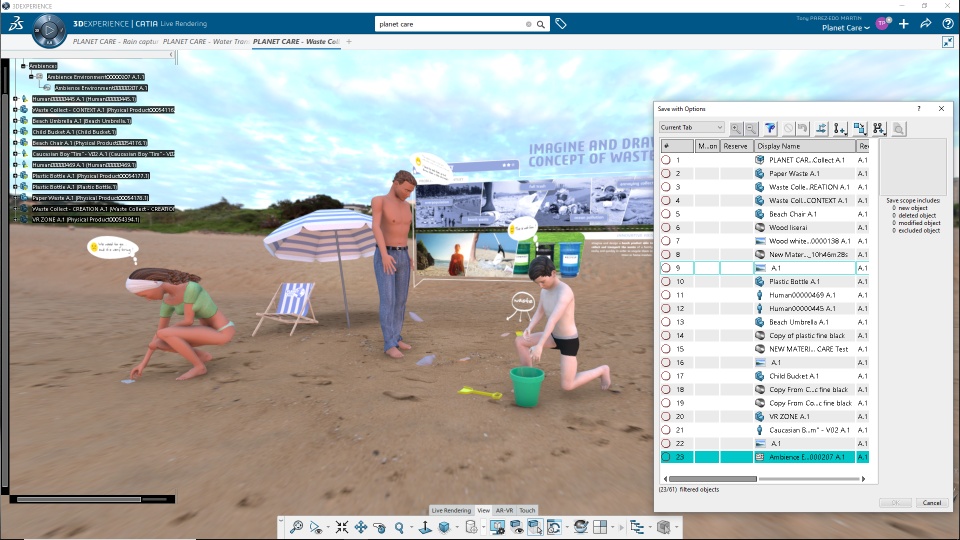Switch to Live Rendering toolbar tab
960x540 pixels.
coord(451,510)
